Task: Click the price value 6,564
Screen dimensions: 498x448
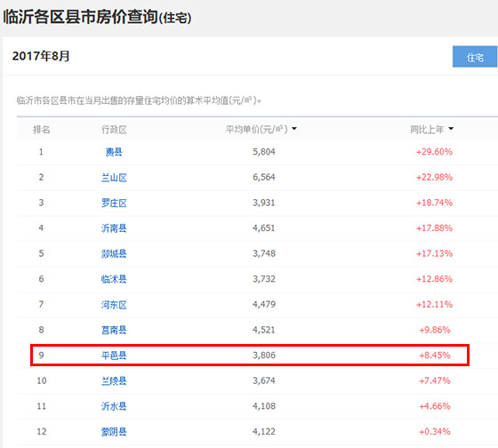Action: pyautogui.click(x=264, y=177)
